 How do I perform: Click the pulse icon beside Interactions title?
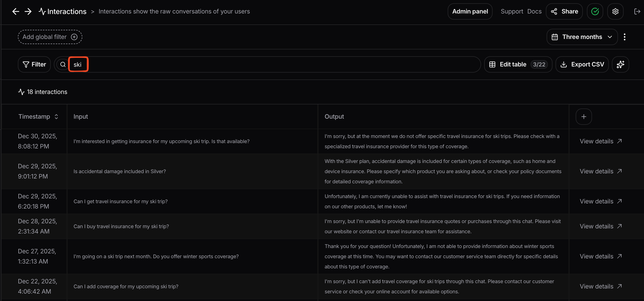(42, 11)
